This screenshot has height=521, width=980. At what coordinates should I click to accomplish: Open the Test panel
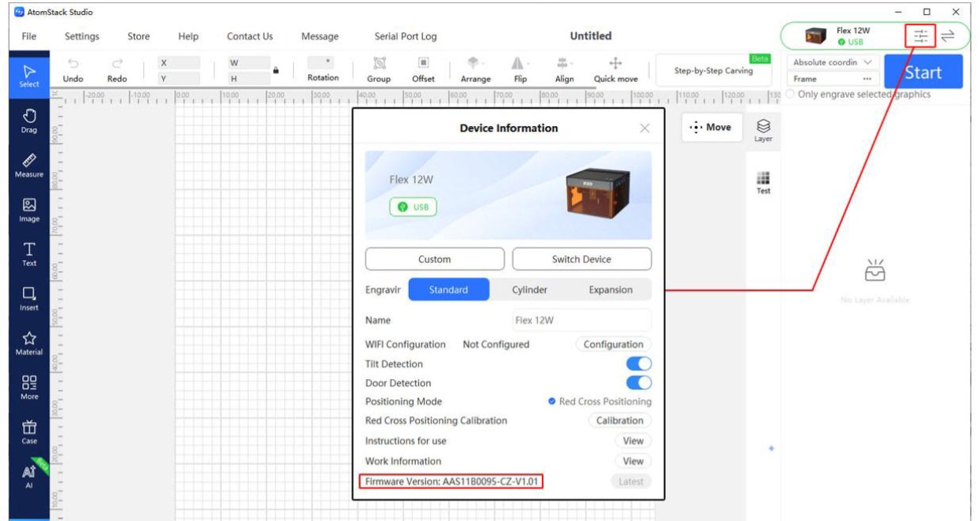click(763, 183)
